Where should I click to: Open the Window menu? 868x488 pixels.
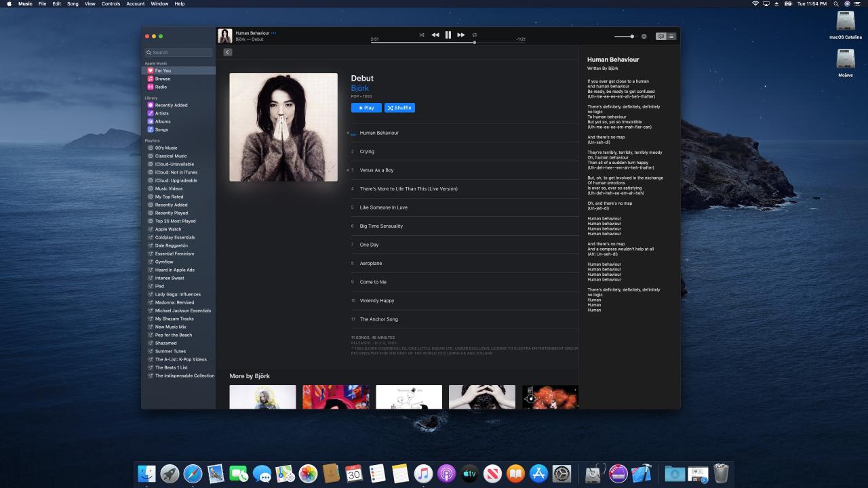[x=160, y=3]
